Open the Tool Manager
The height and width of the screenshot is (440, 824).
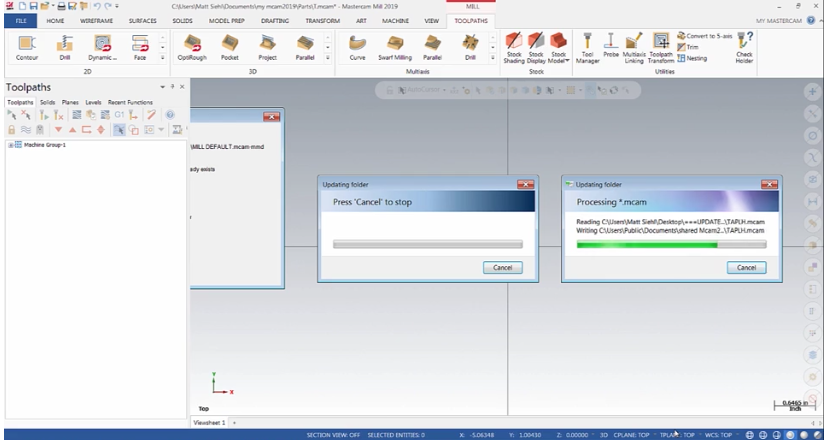pyautogui.click(x=588, y=48)
